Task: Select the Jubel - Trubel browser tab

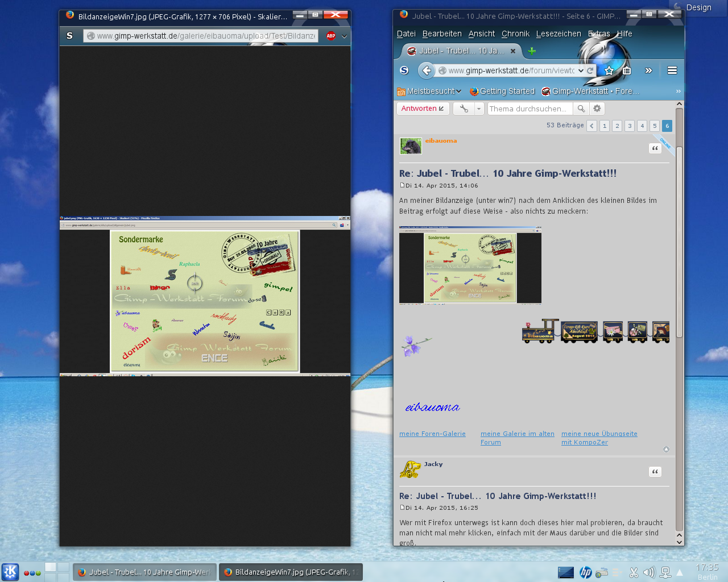Action: pyautogui.click(x=461, y=51)
